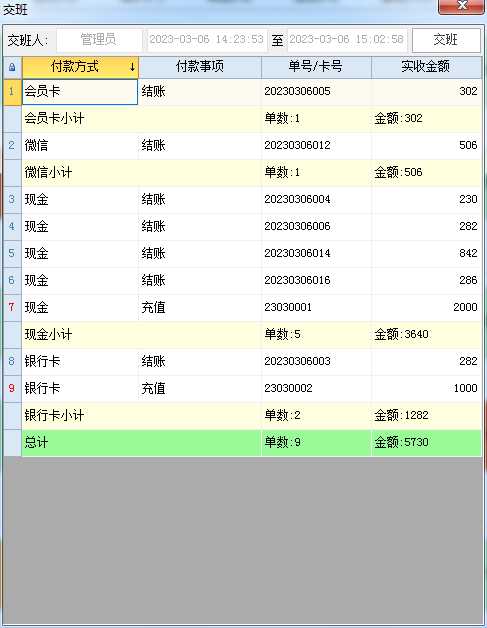Click order number 20230306012 cell
The image size is (487, 628).
coord(316,146)
